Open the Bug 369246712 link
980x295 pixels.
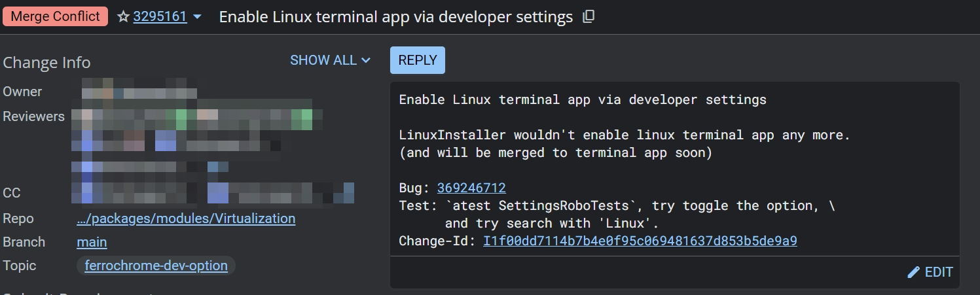pyautogui.click(x=471, y=188)
